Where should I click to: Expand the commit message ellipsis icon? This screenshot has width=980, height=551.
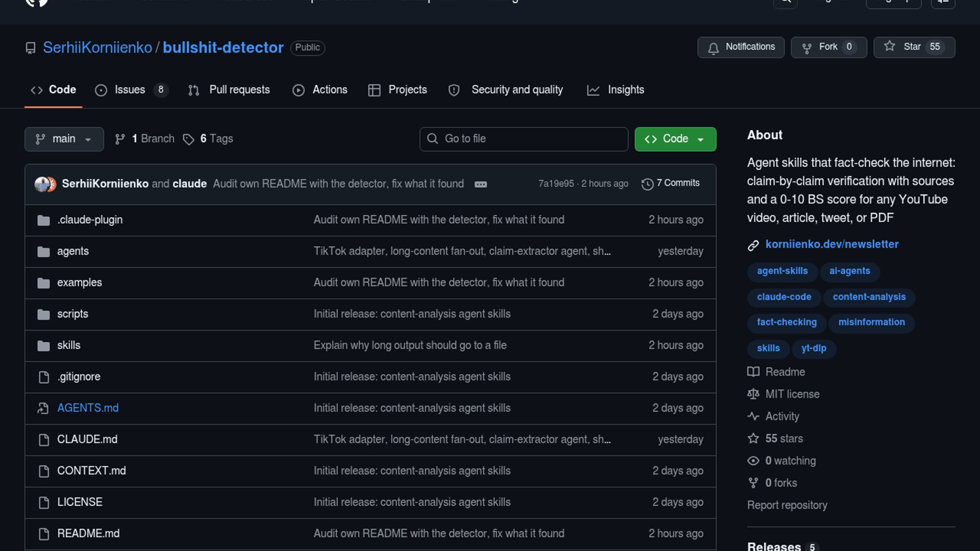(x=481, y=184)
